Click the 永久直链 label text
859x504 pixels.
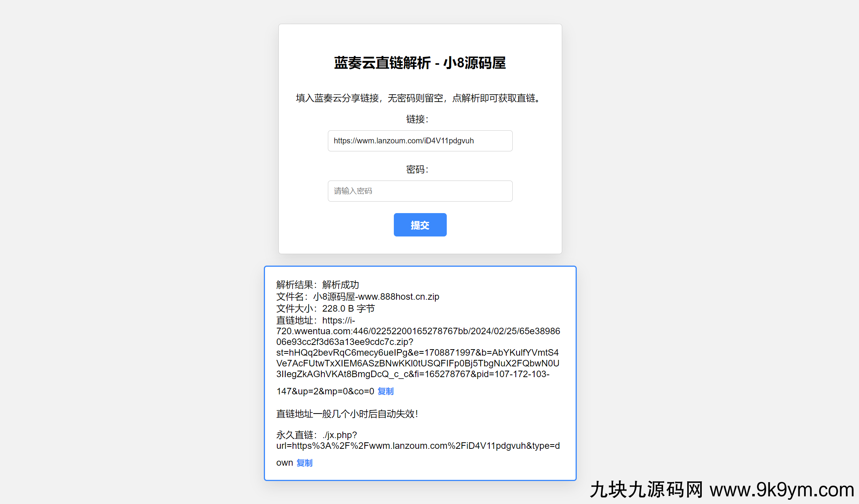[x=295, y=435]
